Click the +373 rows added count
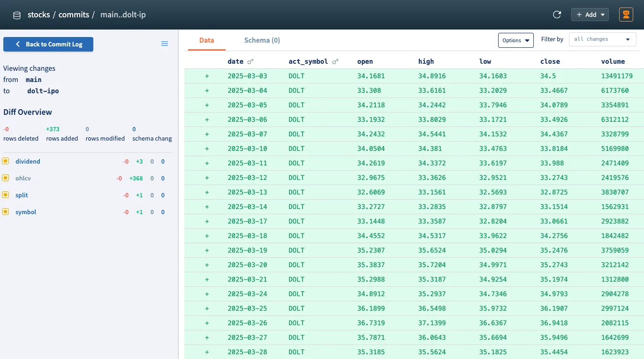Image resolution: width=644 pixels, height=359 pixels. (53, 129)
